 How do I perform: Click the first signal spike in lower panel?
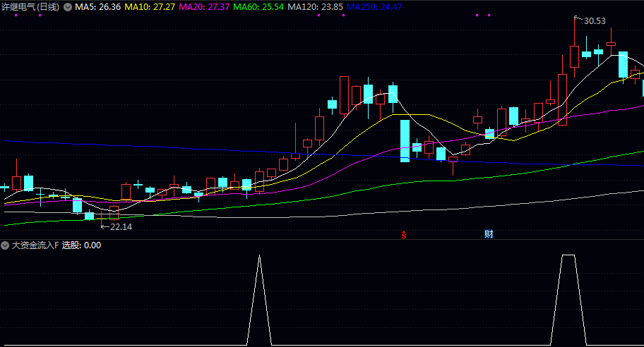260,257
